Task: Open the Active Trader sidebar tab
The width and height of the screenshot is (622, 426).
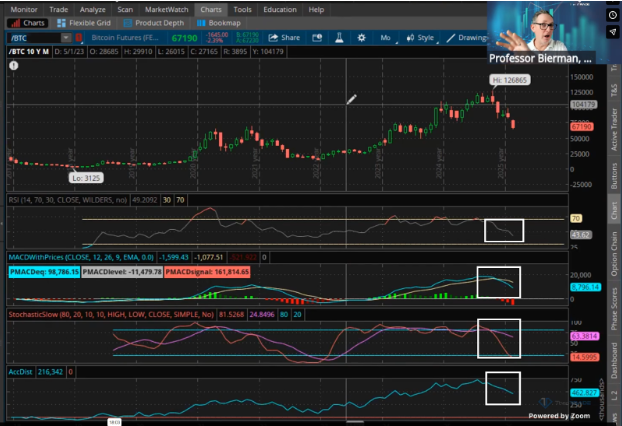Action: pos(614,129)
